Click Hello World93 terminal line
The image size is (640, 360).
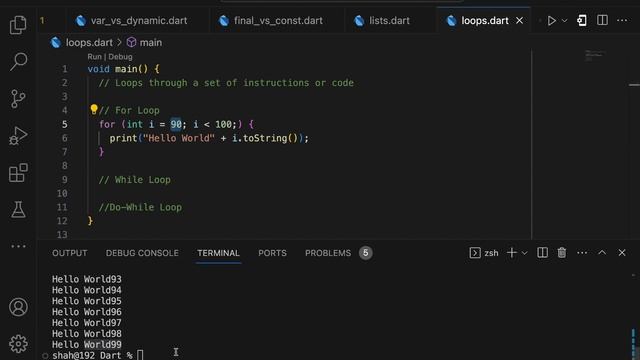point(87,279)
